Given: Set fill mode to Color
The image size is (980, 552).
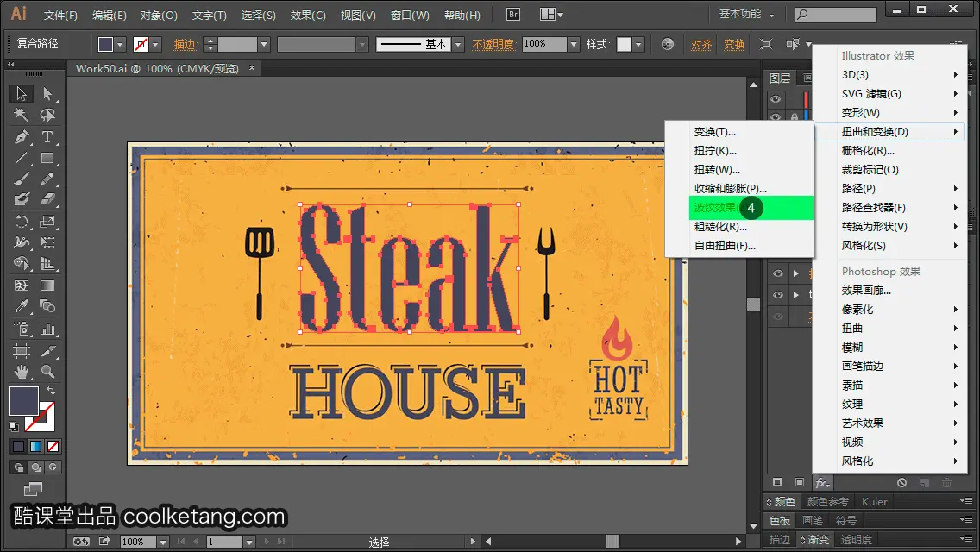Looking at the screenshot, I should (19, 447).
